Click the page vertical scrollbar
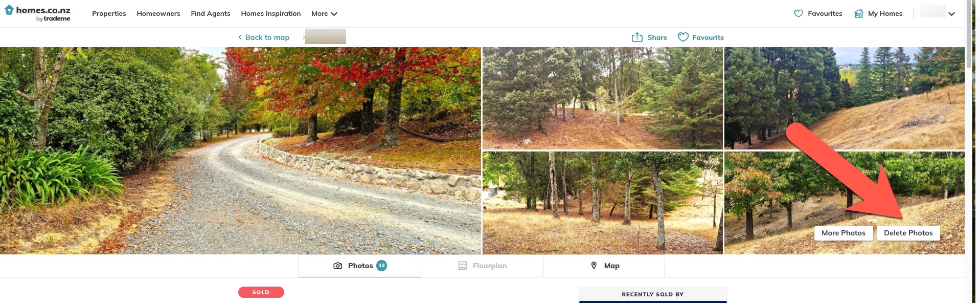 pos(969,151)
